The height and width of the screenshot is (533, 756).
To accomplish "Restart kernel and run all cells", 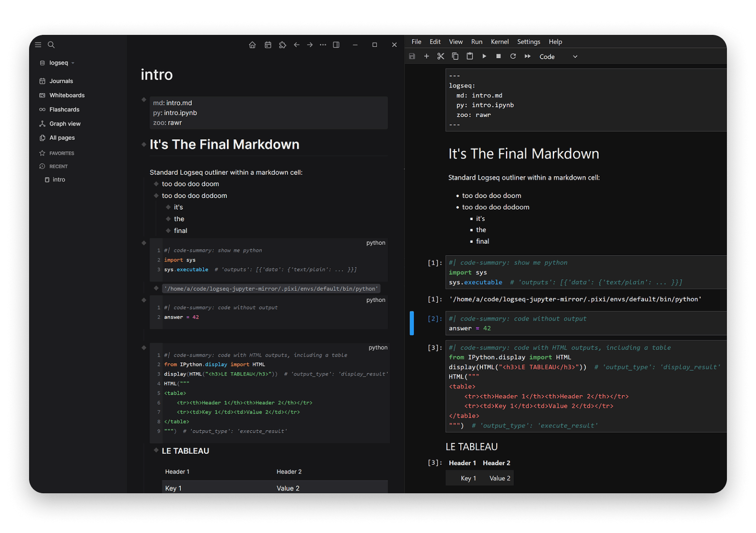I will point(527,56).
